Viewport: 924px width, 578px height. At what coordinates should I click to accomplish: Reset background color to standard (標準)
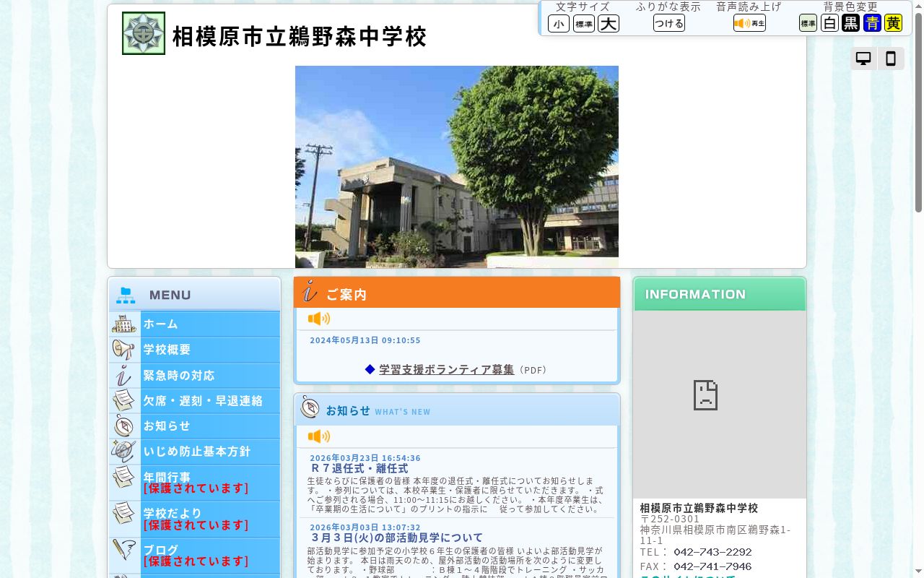(808, 23)
